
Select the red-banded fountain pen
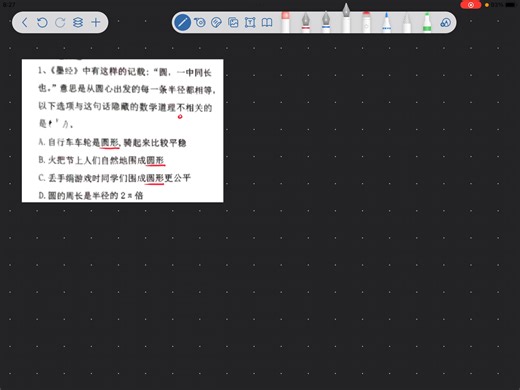306,22
